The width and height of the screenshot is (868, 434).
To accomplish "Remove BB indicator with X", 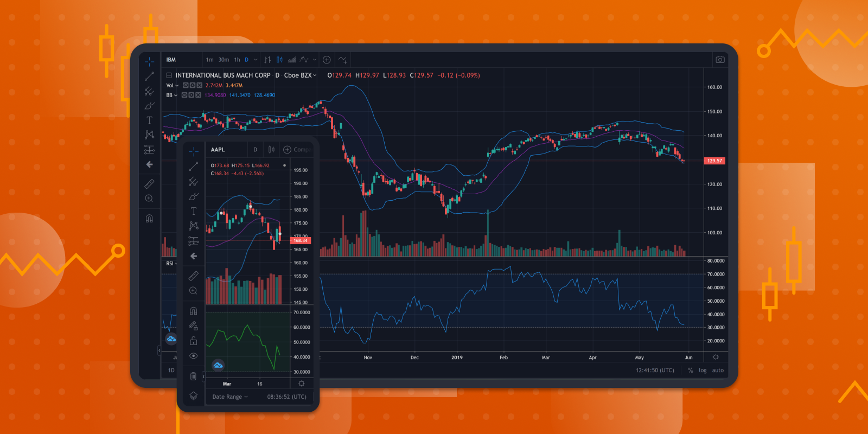I will 198,95.
